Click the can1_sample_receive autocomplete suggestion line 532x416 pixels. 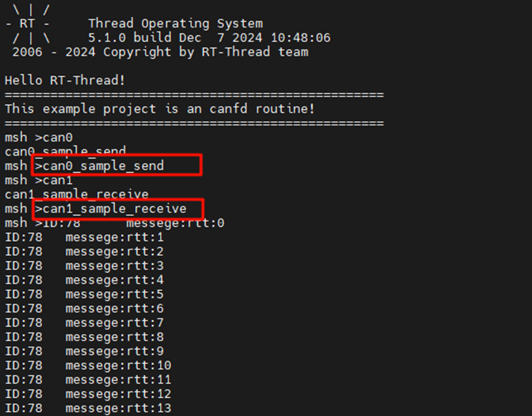point(77,194)
